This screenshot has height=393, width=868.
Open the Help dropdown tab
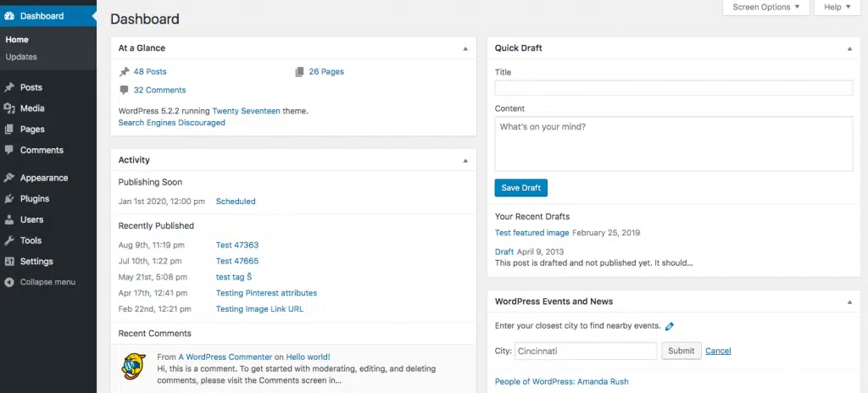pyautogui.click(x=836, y=8)
